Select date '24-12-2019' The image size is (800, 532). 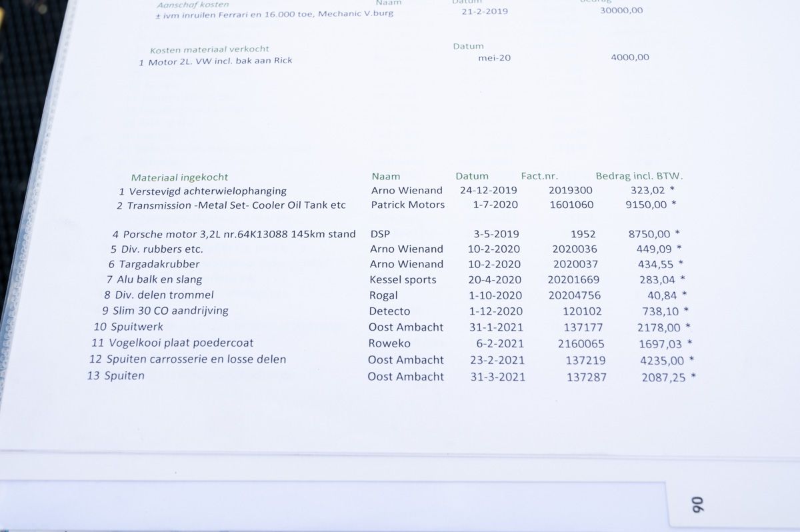pyautogui.click(x=489, y=190)
